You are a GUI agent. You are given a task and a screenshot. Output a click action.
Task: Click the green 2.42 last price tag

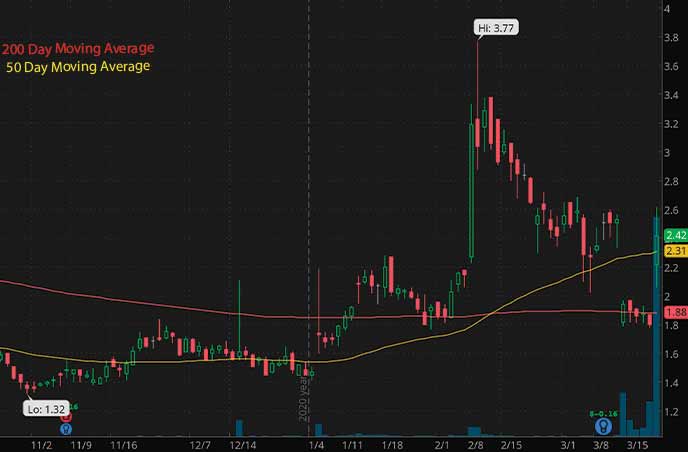676,235
